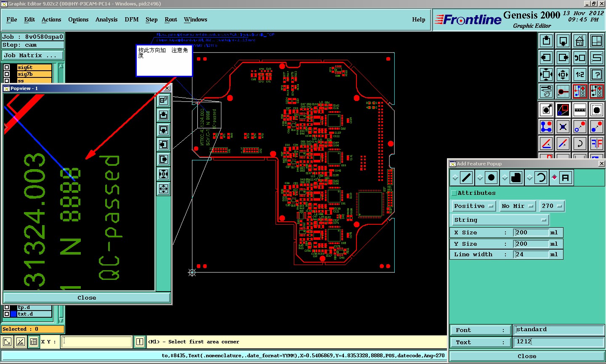
Task: Click the 1:2 scale icon
Action: point(580,74)
